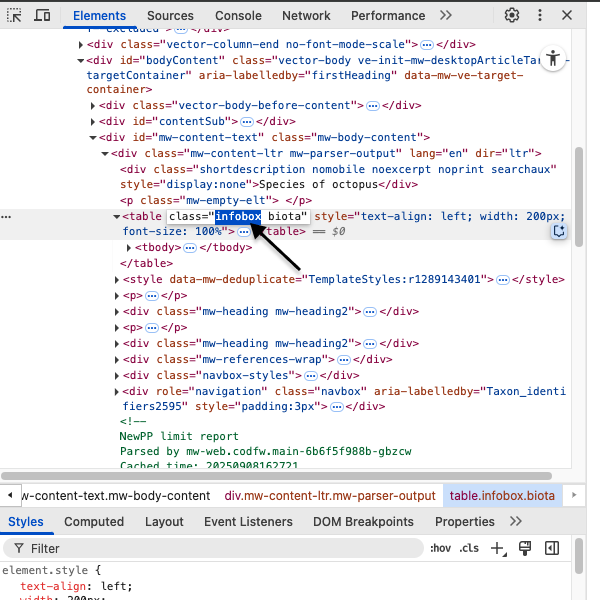Image resolution: width=600 pixels, height=600 pixels.
Task: Toggle the .cls class editor
Action: click(x=470, y=548)
